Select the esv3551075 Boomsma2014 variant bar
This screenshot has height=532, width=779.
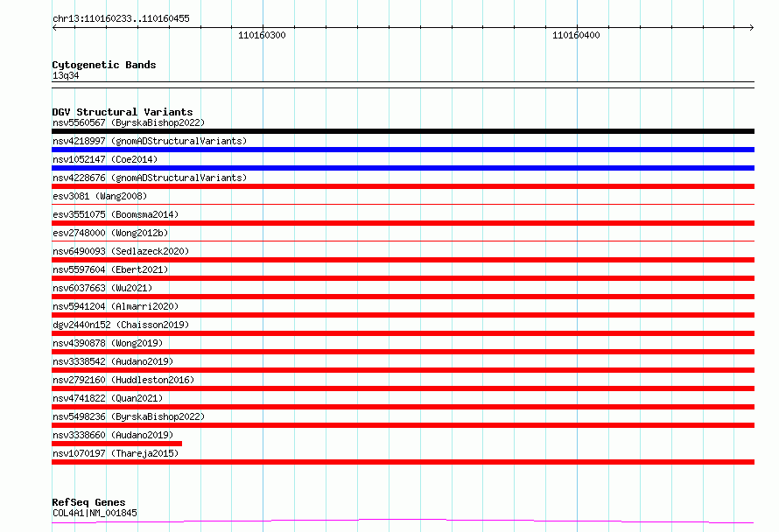coord(403,223)
